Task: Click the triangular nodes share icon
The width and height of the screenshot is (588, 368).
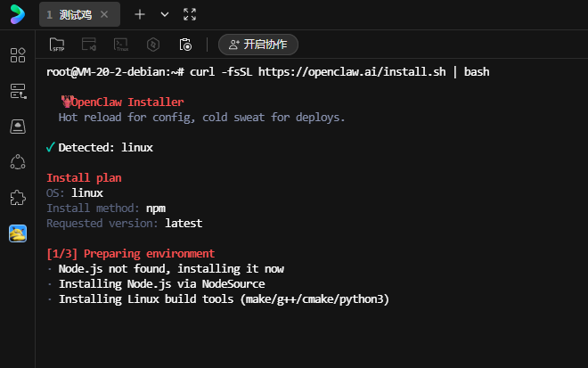Action: click(x=18, y=162)
